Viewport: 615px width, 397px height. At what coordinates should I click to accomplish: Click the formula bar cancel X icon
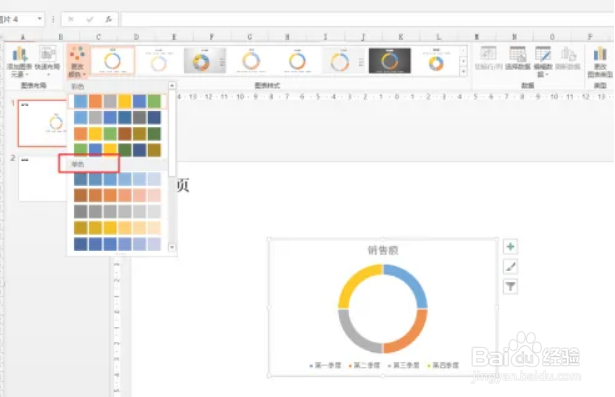[x=71, y=19]
